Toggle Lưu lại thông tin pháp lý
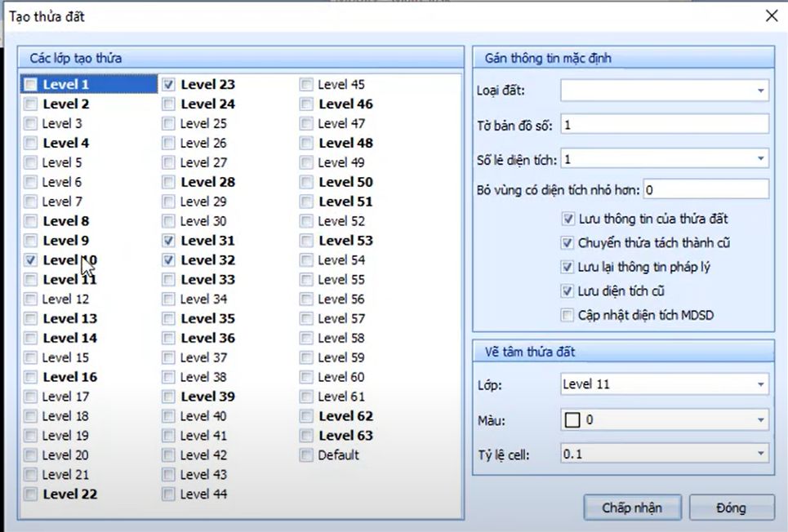Screen dimensions: 788x532 [x=568, y=267]
